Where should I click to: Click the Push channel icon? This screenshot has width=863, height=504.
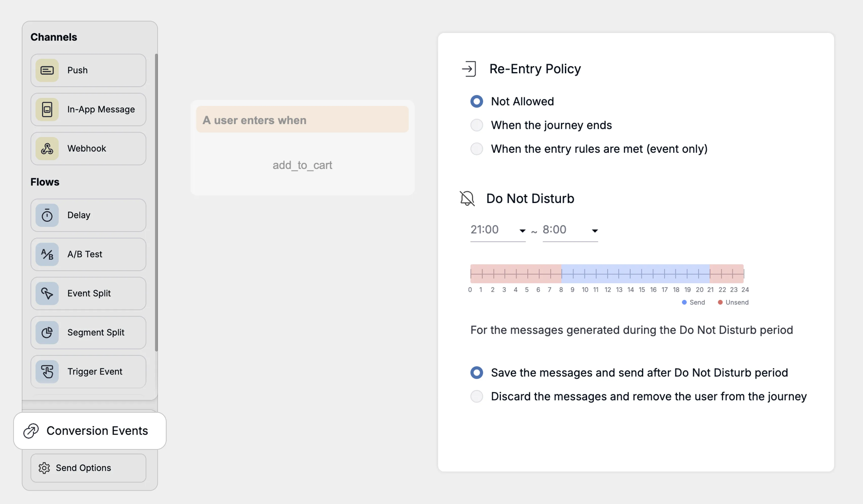pyautogui.click(x=47, y=70)
